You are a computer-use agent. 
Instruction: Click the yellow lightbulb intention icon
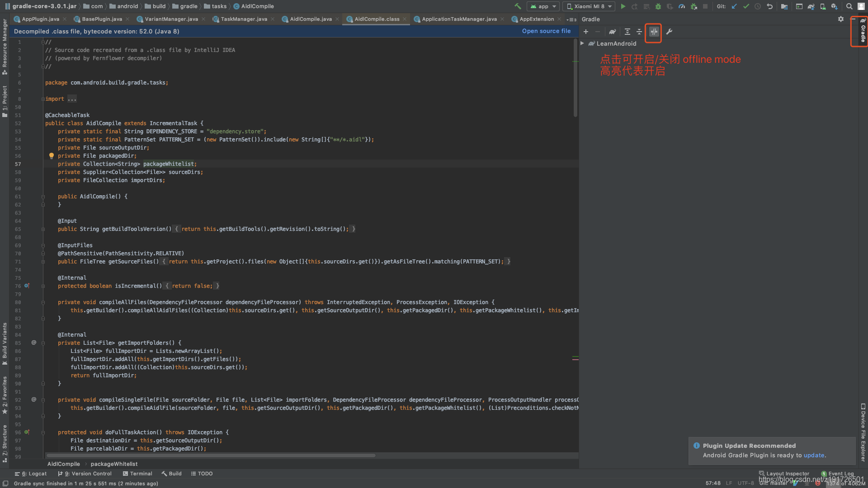(x=52, y=156)
